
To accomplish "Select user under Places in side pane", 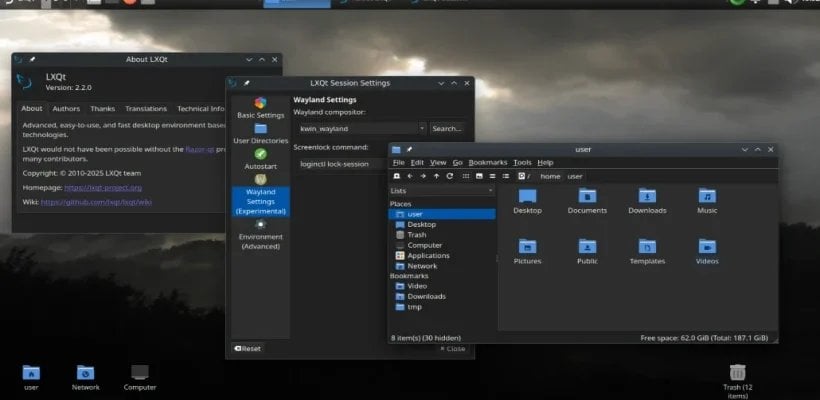I will (442, 214).
